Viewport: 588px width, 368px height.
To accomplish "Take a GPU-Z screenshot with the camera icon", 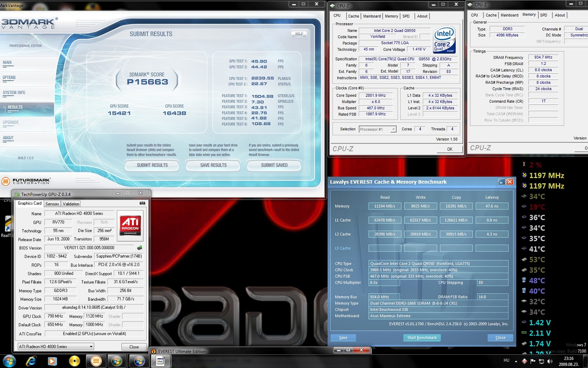I will (142, 203).
